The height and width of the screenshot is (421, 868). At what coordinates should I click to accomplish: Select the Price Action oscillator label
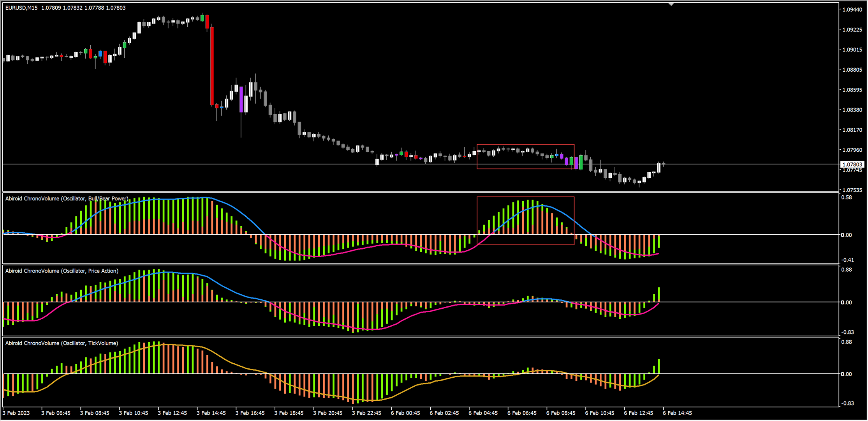[62, 271]
